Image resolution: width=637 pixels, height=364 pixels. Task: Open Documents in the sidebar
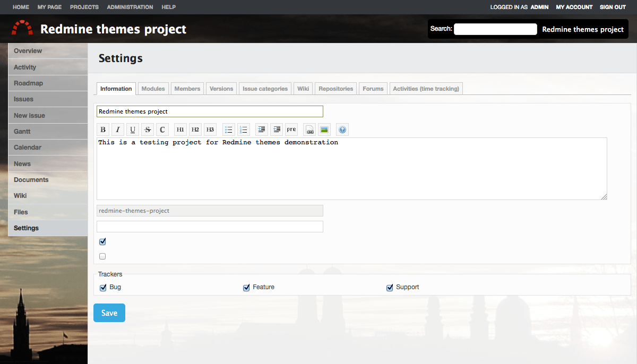pyautogui.click(x=48, y=180)
